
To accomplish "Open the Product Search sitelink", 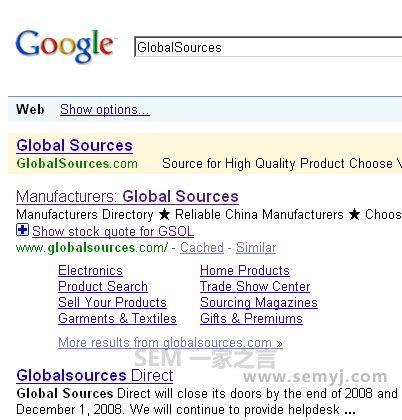I will (103, 286).
